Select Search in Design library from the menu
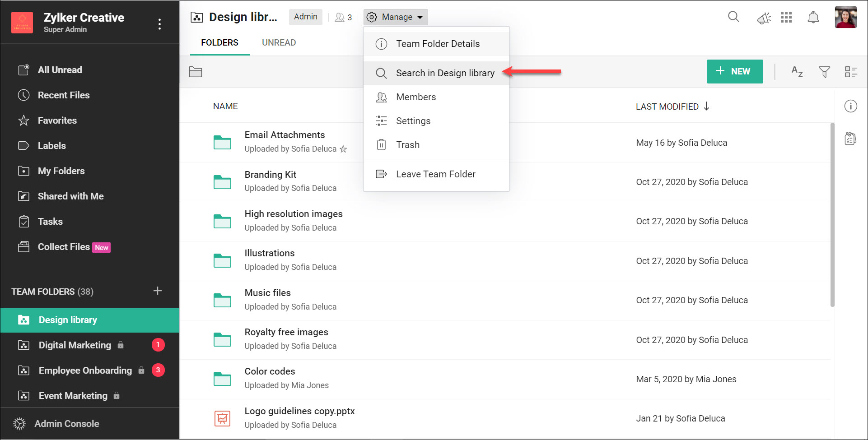 click(x=445, y=73)
